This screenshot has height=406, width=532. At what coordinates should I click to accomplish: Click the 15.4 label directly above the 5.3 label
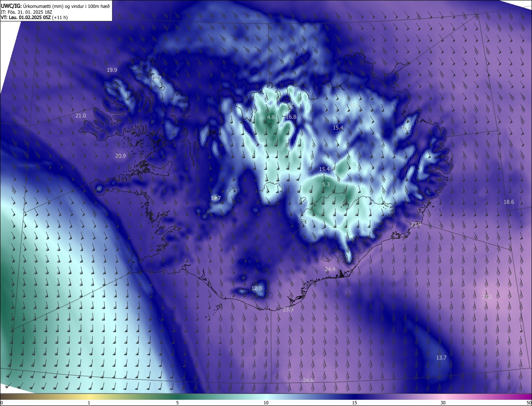[324, 169]
